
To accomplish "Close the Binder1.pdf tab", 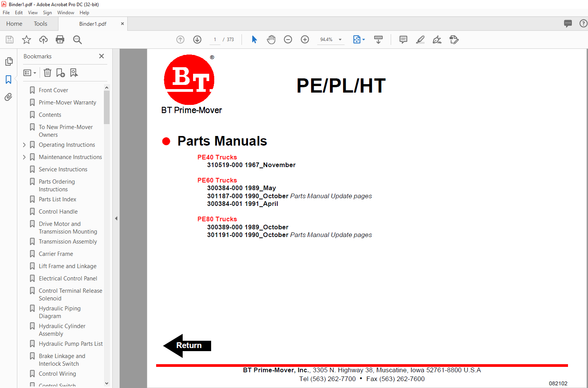I will click(x=122, y=24).
